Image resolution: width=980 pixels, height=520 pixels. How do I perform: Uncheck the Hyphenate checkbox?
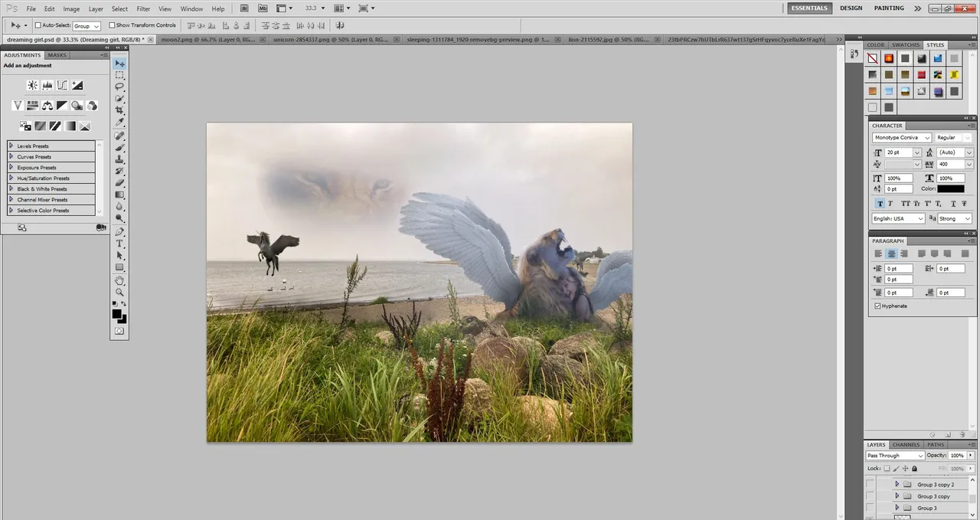(877, 306)
